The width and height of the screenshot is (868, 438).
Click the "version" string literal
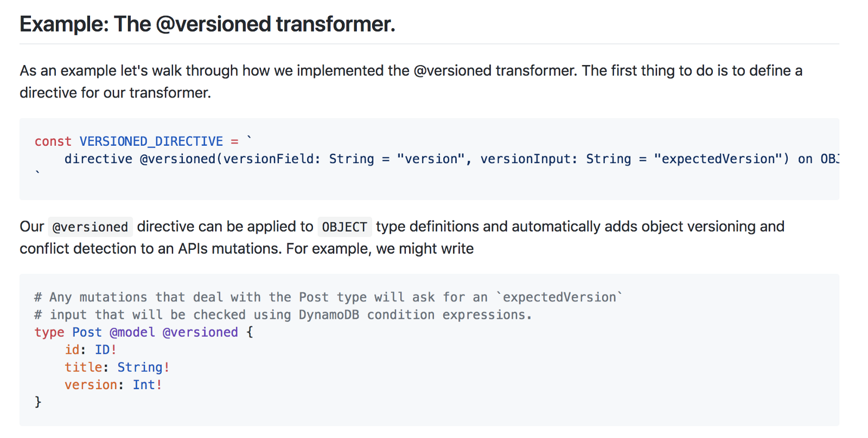430,159
